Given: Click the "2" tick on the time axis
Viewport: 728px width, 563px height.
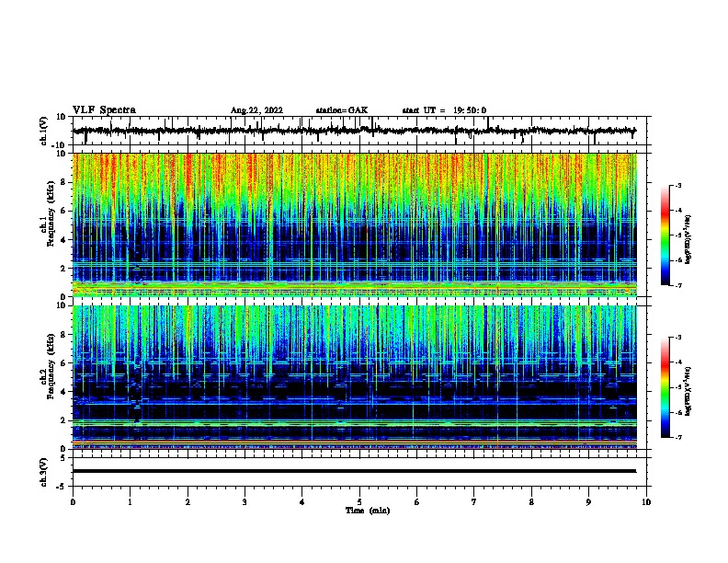Looking at the screenshot, I should [x=188, y=502].
